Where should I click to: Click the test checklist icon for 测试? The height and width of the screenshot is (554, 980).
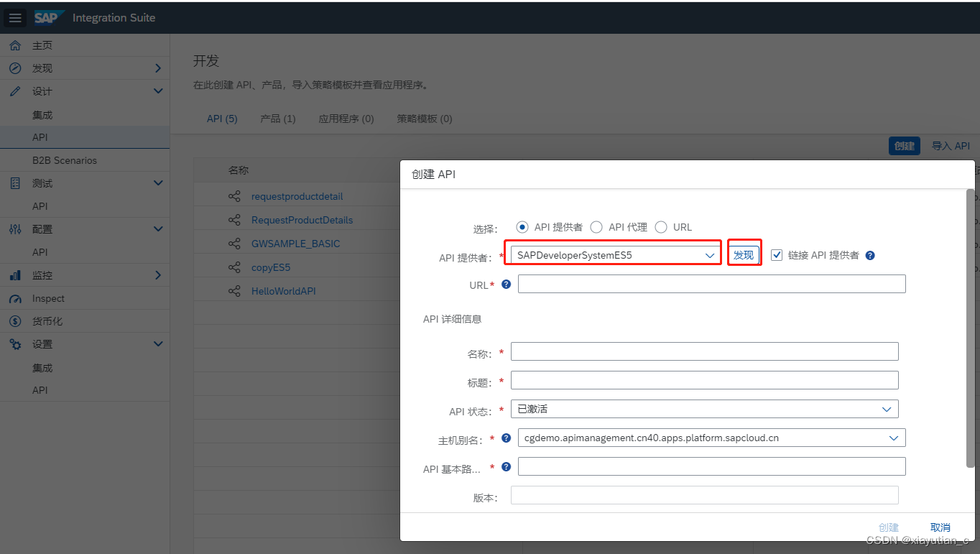pyautogui.click(x=15, y=183)
